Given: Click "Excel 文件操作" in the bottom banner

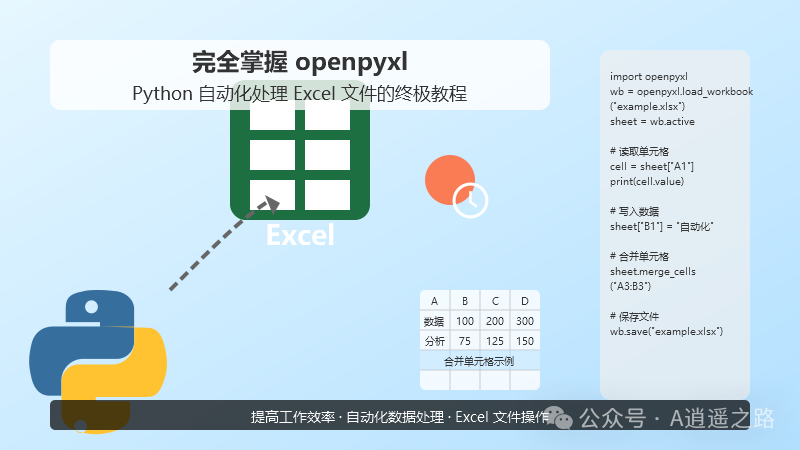Looking at the screenshot, I should point(502,417).
